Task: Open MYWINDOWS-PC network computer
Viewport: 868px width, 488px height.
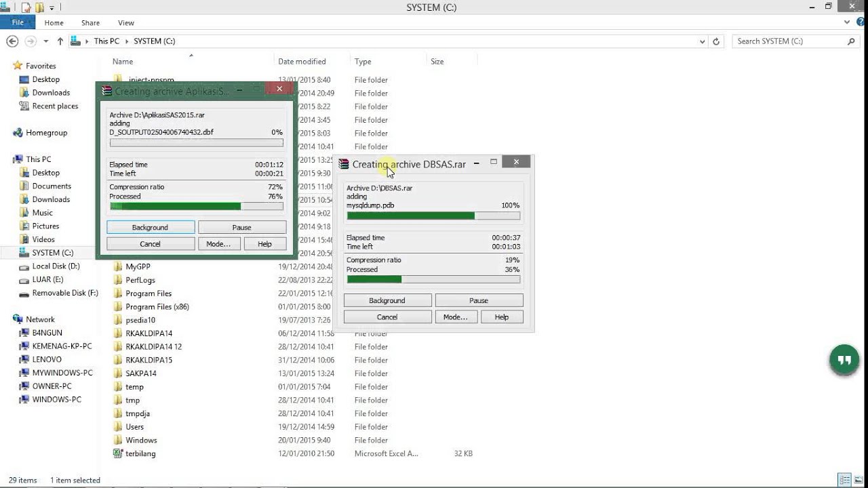Action: pos(62,373)
